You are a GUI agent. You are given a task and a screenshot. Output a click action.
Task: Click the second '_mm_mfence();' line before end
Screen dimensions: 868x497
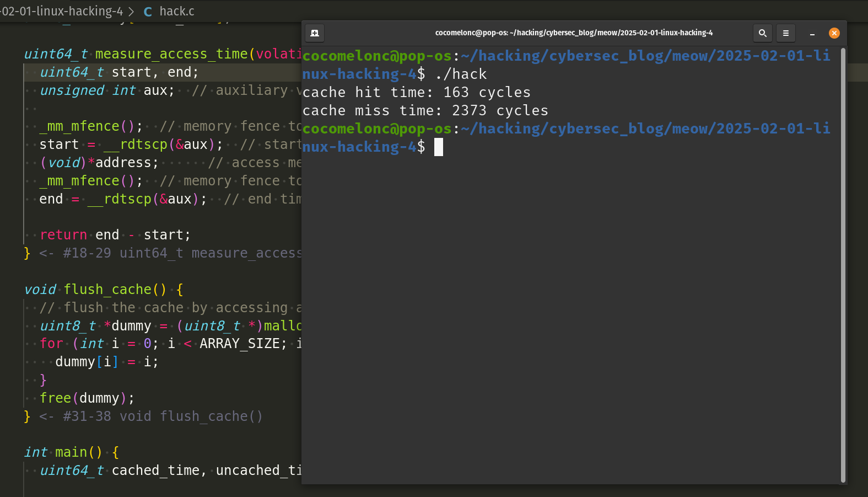coord(91,181)
